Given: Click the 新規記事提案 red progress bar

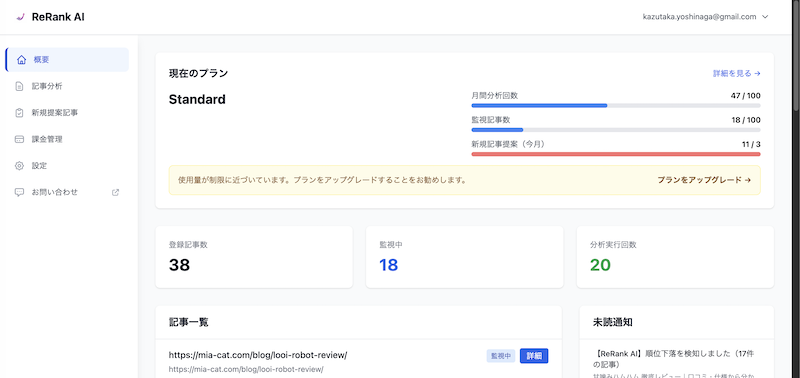Looking at the screenshot, I should click(616, 154).
